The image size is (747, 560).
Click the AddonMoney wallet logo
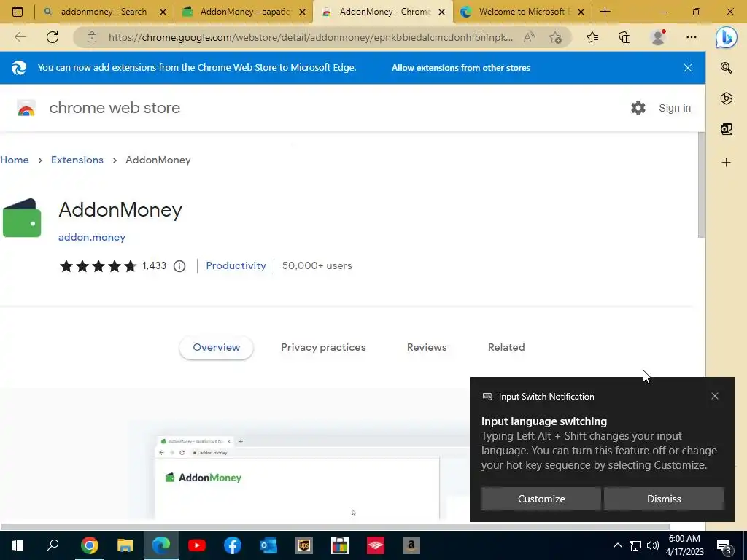coord(22,217)
